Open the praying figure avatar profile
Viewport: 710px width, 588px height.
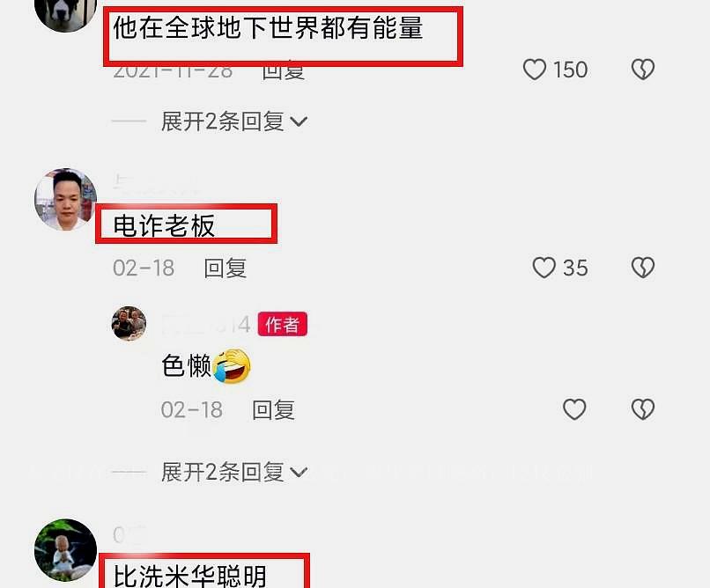pos(66,550)
